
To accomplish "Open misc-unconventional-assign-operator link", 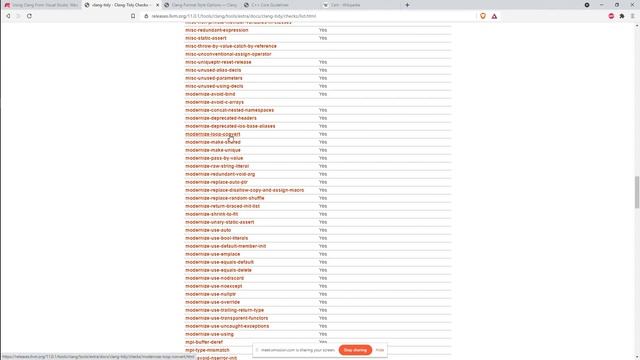I will point(228,54).
